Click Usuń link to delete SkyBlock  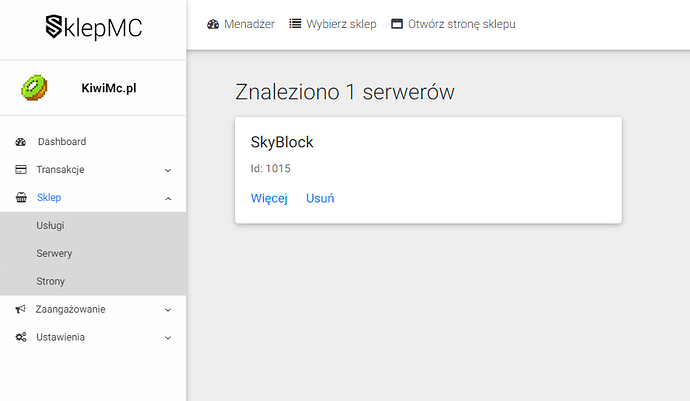pos(320,198)
